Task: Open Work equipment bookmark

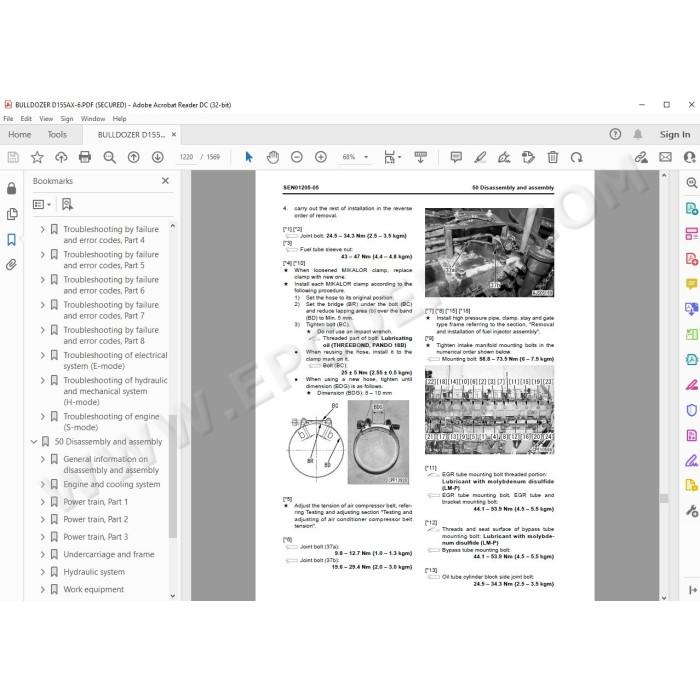Action: point(94,589)
